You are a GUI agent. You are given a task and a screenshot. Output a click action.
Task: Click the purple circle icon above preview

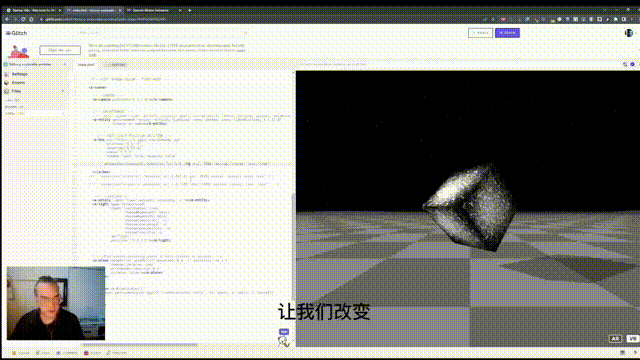tap(632, 64)
